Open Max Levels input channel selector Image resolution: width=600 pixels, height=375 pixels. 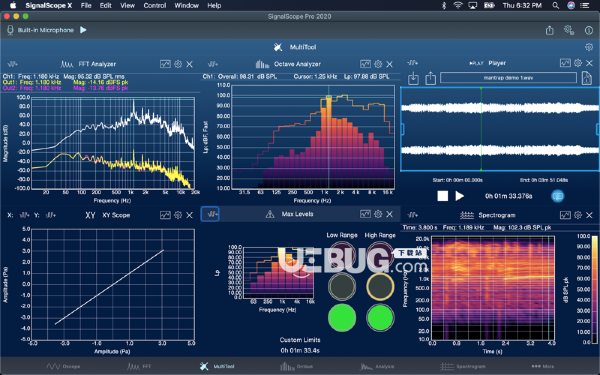(210, 214)
